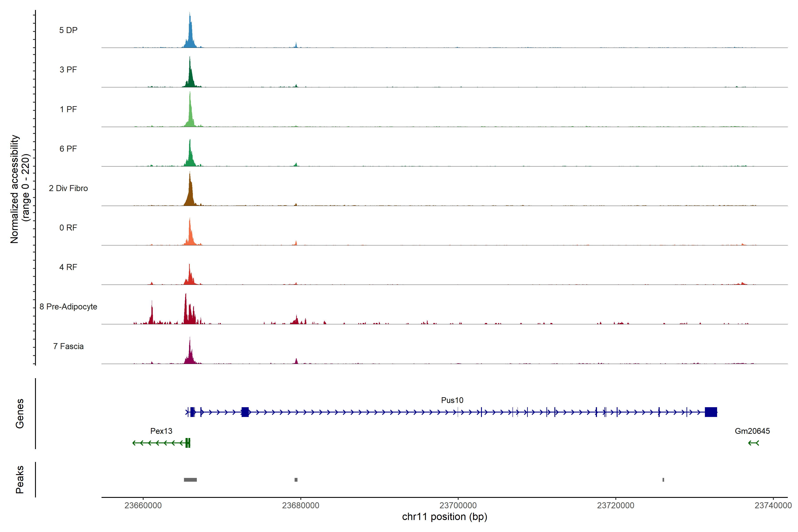This screenshot has width=798, height=532.
Task: Select the 8 Pre-Adipocyte track label
Action: pyautogui.click(x=68, y=306)
